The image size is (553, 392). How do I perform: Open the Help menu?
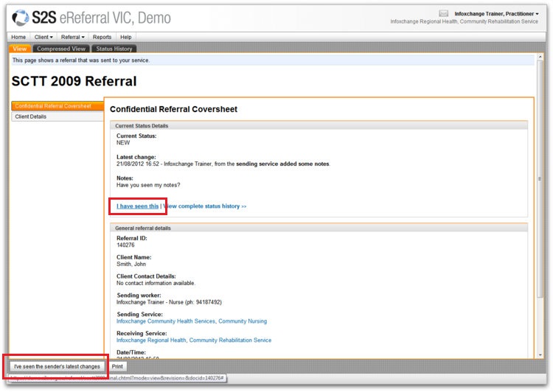point(125,37)
